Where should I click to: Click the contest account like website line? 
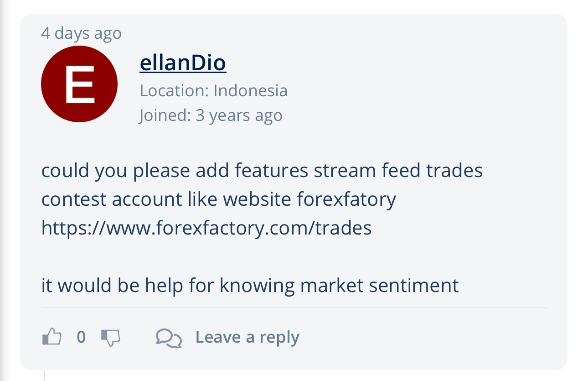(219, 199)
